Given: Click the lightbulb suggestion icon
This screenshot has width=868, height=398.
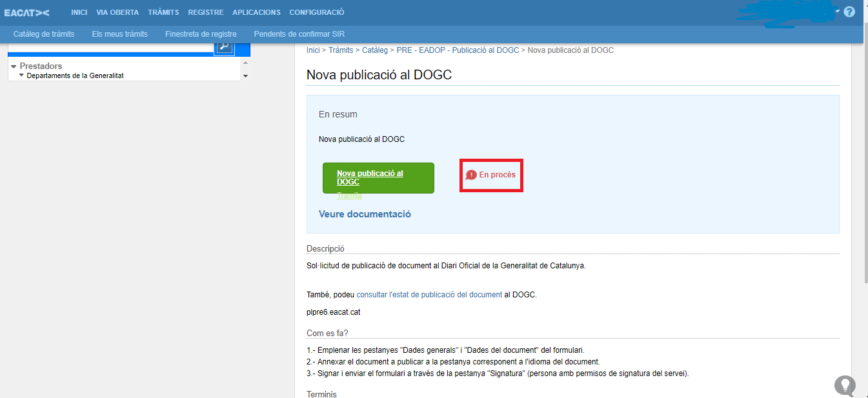Looking at the screenshot, I should pos(845,385).
